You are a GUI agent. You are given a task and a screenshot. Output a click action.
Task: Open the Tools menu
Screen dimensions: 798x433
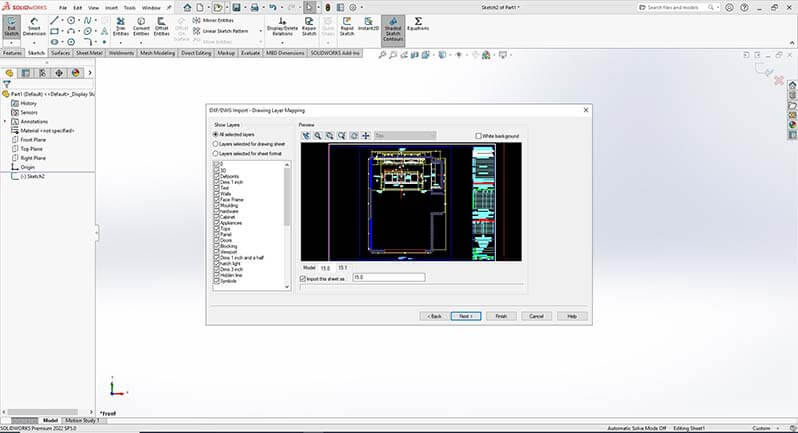pos(130,8)
